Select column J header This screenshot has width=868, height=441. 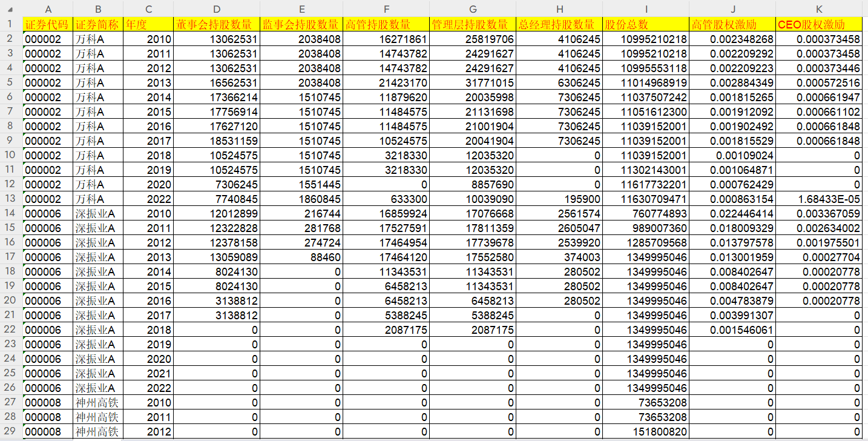pyautogui.click(x=732, y=9)
